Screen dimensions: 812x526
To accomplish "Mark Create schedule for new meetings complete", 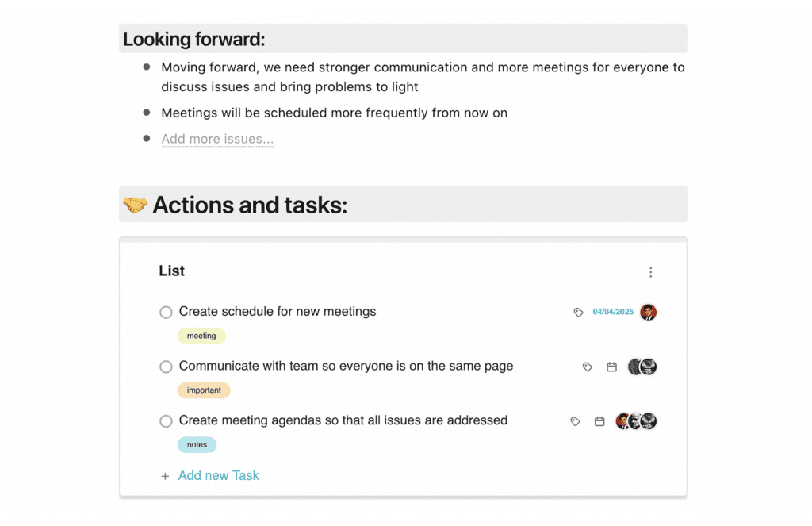I will 166,313.
